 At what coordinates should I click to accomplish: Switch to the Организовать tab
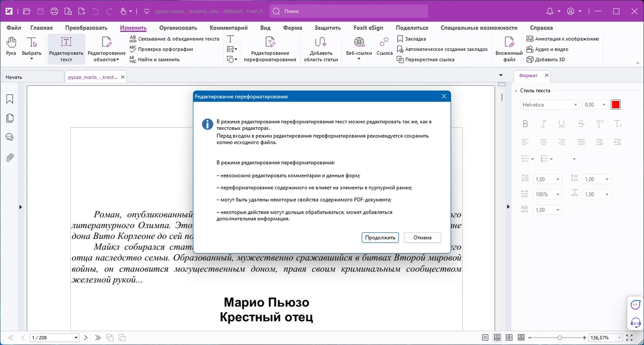pos(178,28)
